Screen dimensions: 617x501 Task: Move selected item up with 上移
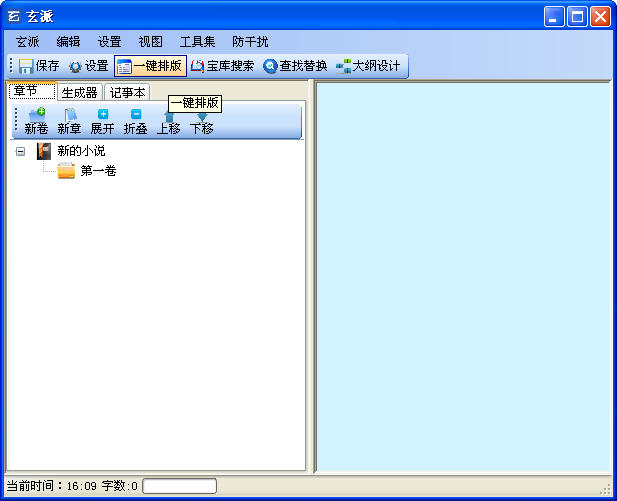coord(168,123)
